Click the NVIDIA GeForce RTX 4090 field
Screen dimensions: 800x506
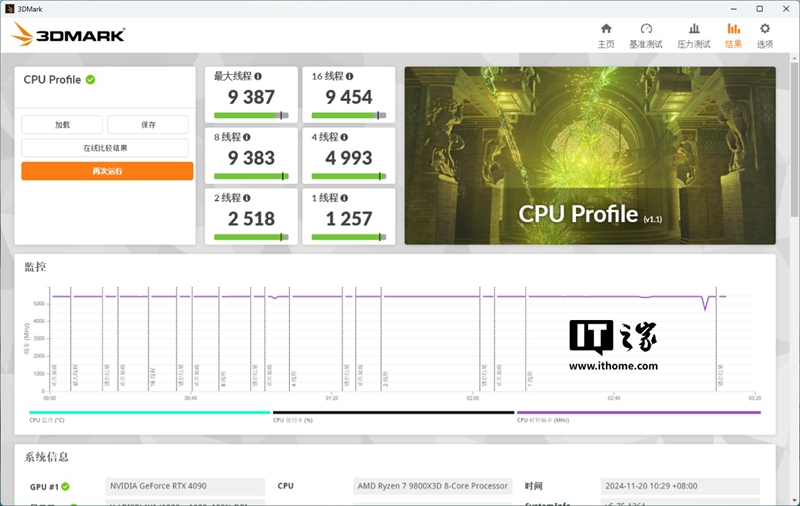click(x=185, y=486)
